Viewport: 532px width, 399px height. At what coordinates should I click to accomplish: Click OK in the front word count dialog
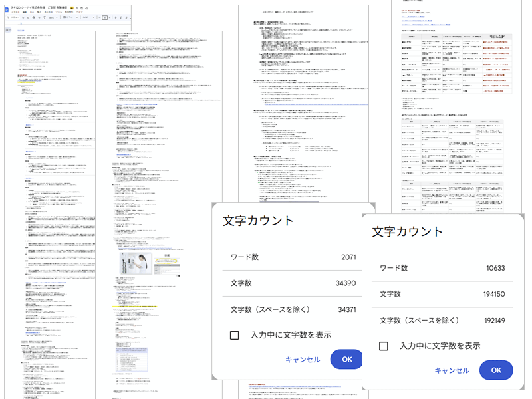495,370
